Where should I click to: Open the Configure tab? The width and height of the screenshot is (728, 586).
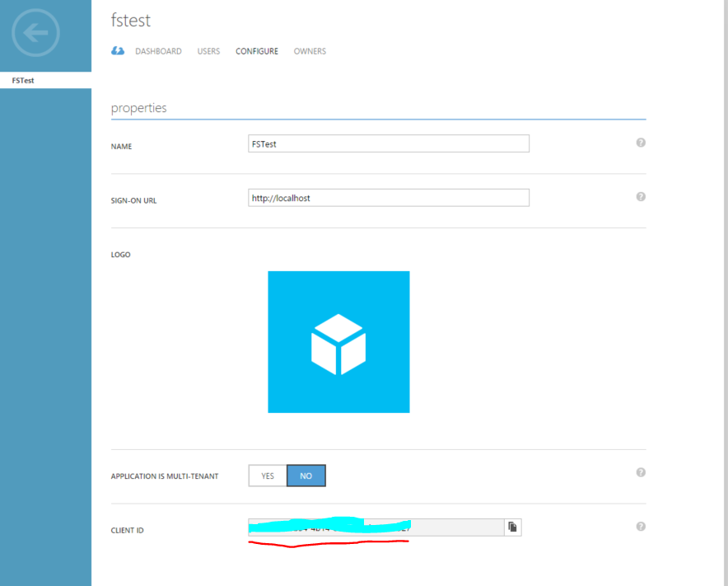pos(257,51)
